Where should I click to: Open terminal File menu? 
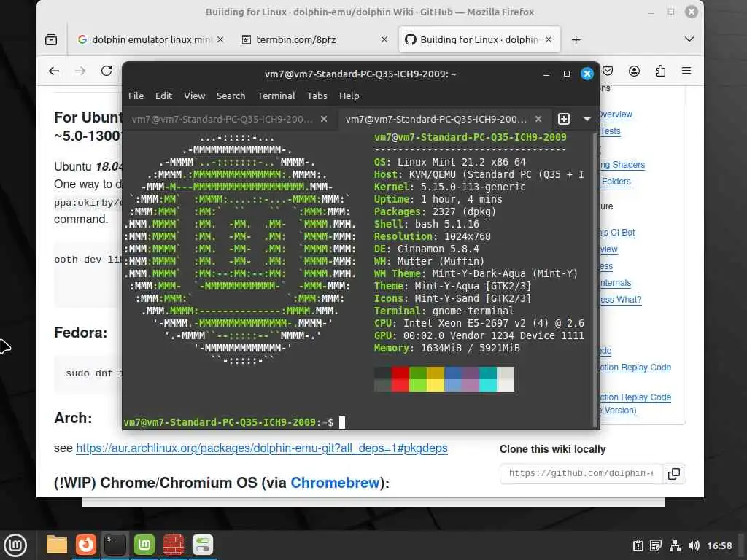pos(136,96)
